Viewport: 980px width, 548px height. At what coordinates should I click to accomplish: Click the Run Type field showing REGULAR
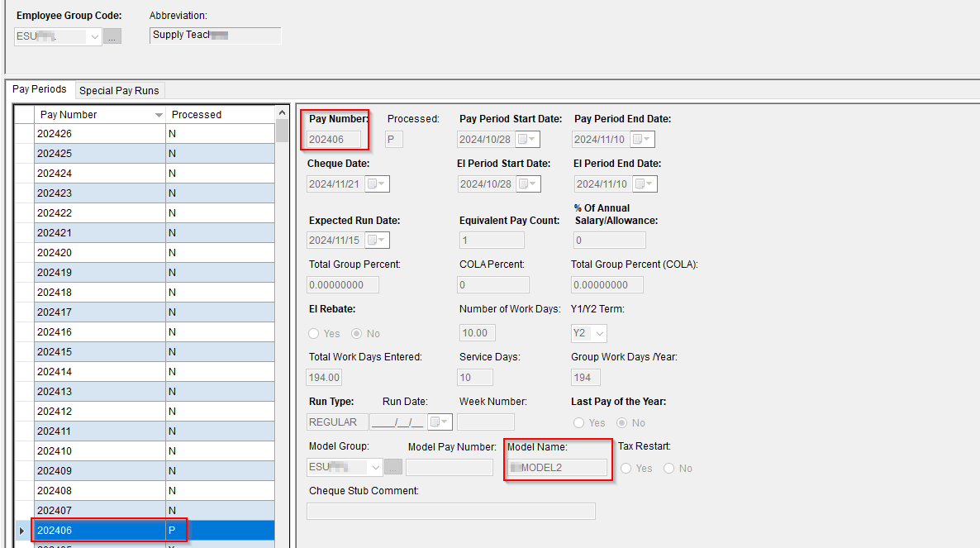[x=337, y=422]
